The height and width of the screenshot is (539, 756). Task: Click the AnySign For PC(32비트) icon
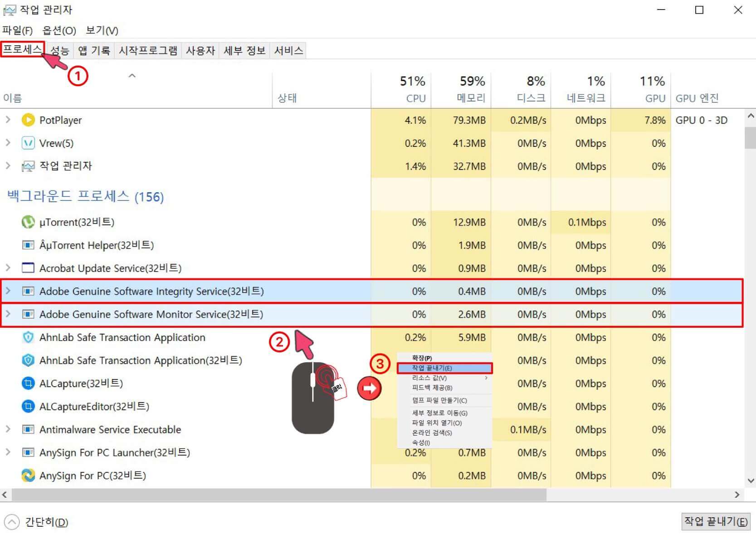click(x=28, y=476)
